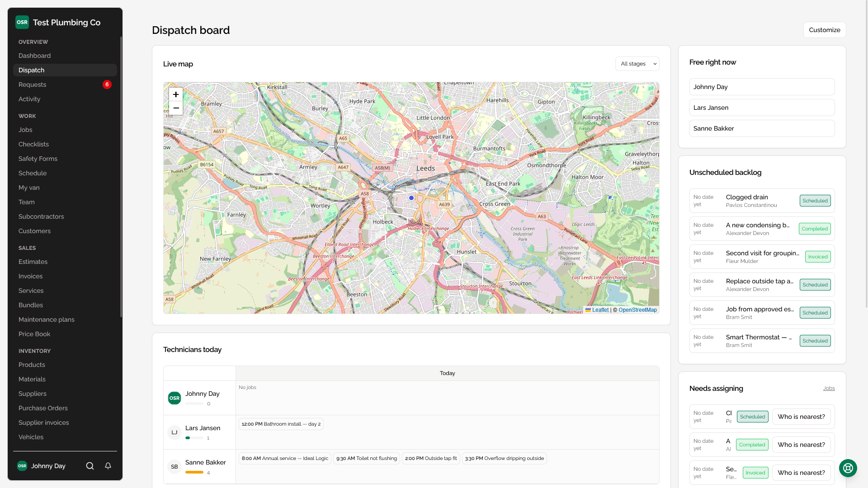This screenshot has height=488, width=868.
Task: Open Invoices page
Action: click(65, 276)
